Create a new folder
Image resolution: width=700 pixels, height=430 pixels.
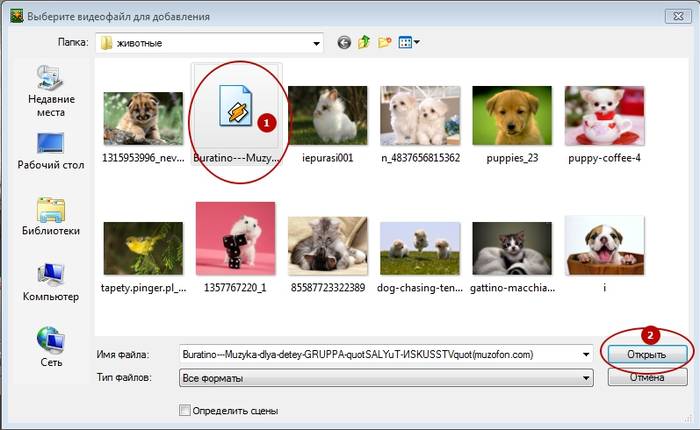[383, 43]
